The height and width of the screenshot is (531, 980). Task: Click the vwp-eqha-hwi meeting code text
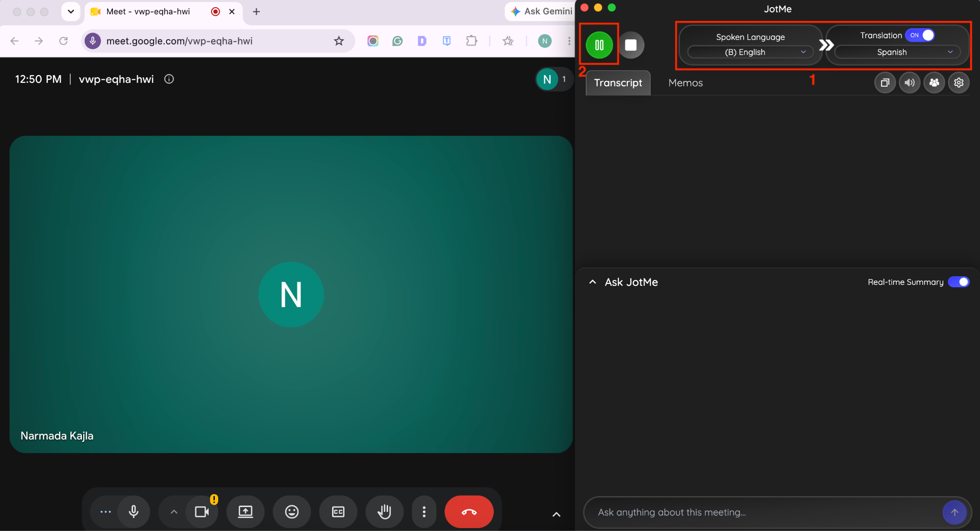[116, 79]
